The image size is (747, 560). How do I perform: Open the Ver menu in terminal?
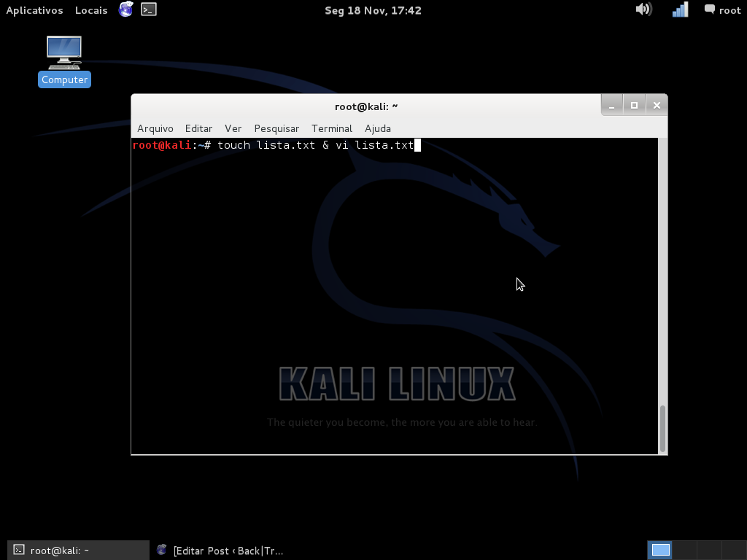tap(233, 128)
